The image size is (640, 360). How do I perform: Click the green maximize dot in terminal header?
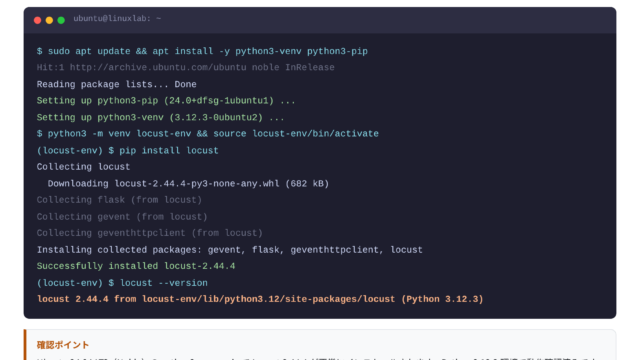pyautogui.click(x=61, y=20)
